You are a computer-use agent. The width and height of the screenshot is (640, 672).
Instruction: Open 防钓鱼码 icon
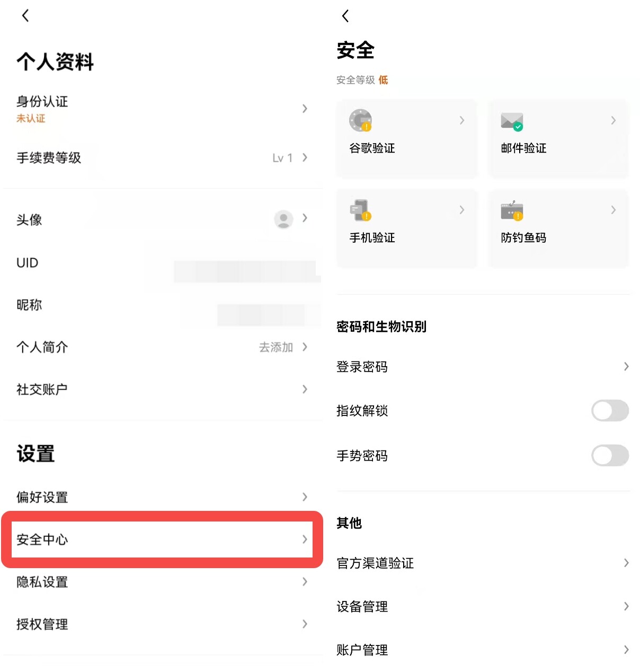[x=512, y=210]
